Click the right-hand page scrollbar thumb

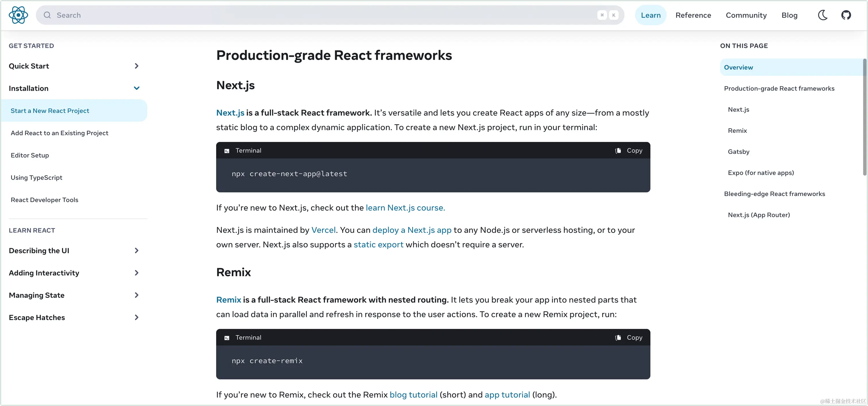point(864,117)
